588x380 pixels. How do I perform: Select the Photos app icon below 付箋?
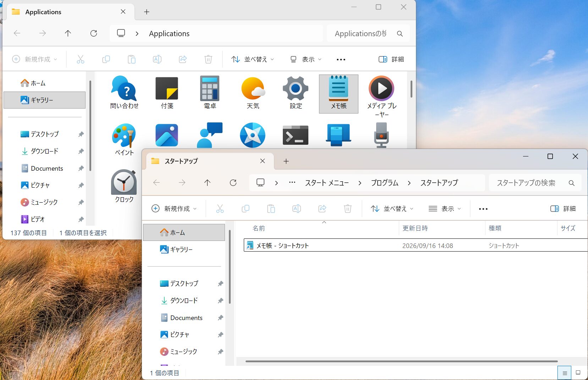coord(167,135)
